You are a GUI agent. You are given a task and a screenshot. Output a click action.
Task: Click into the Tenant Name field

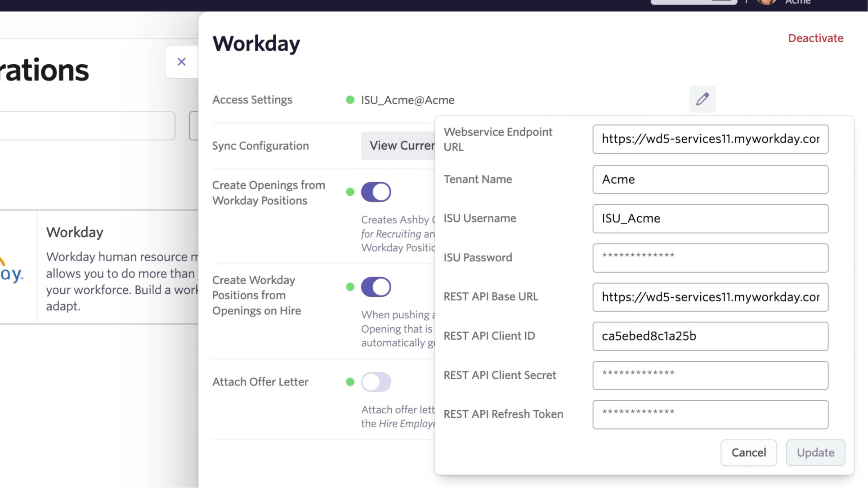tap(710, 179)
